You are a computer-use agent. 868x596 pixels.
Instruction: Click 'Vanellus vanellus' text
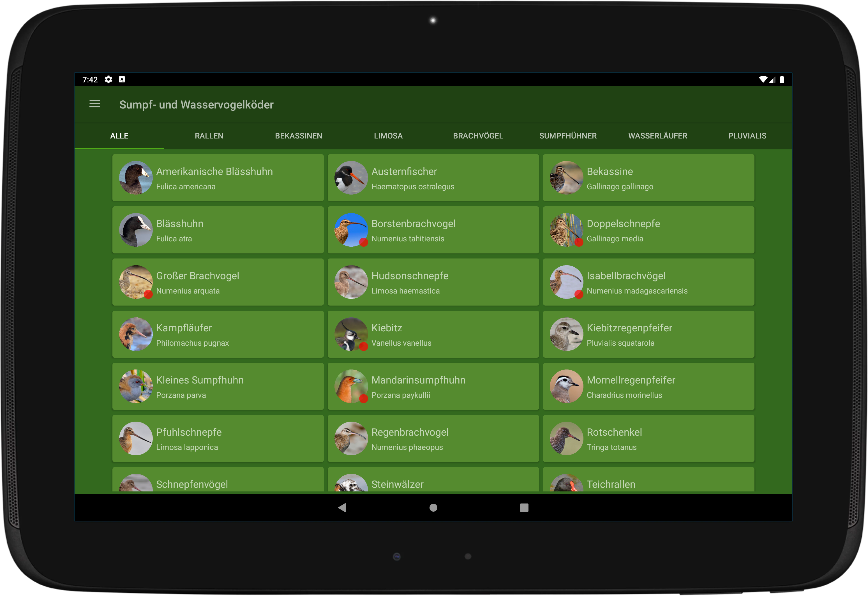click(x=401, y=343)
